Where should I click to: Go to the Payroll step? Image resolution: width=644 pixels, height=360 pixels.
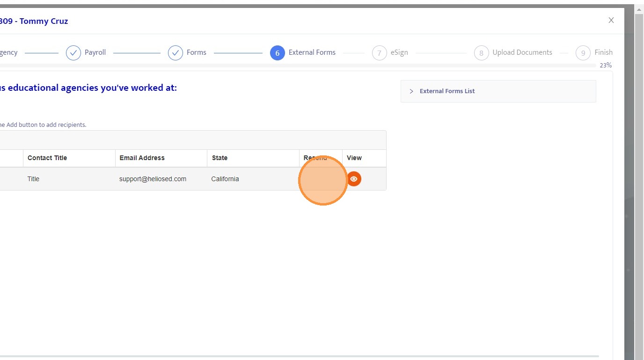[x=86, y=53]
